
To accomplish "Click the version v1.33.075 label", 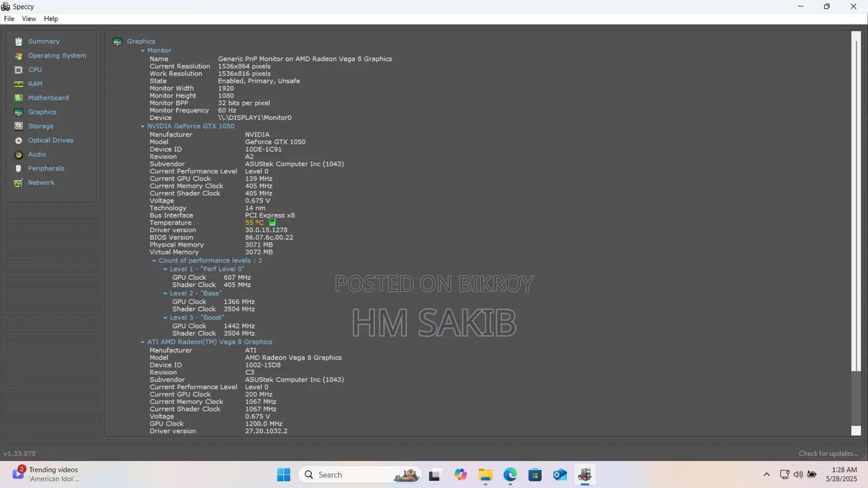I will [x=20, y=454].
